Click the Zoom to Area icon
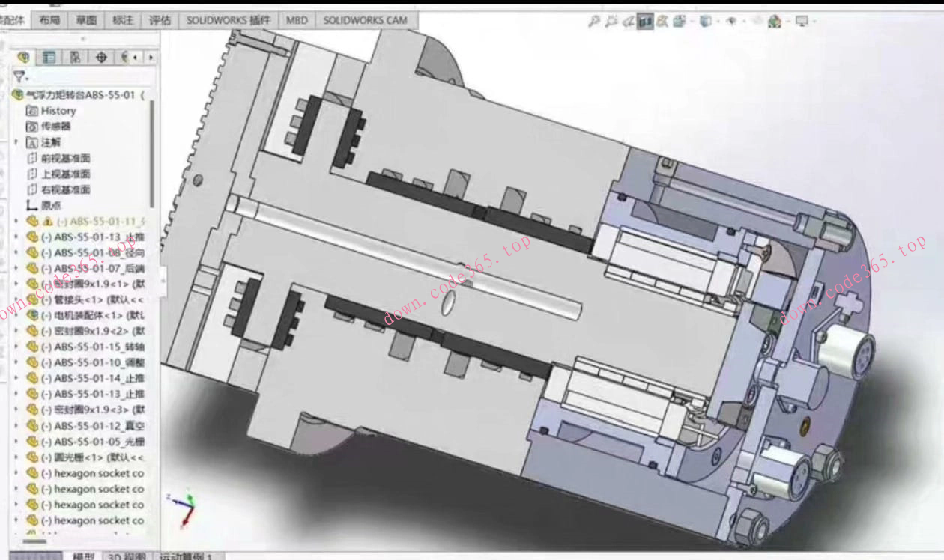944x560 pixels. click(x=611, y=22)
